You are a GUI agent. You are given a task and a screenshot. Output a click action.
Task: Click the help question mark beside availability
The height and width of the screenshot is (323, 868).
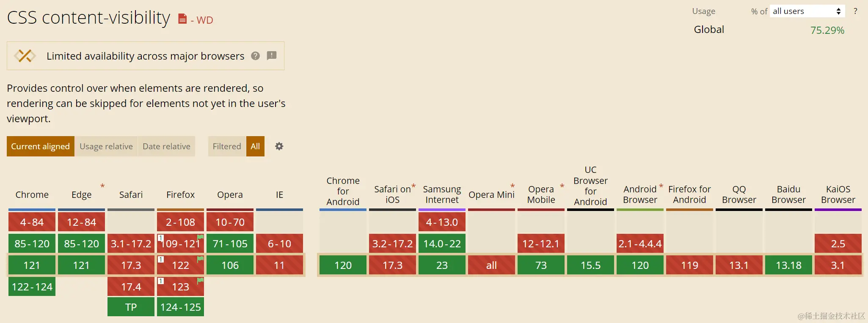(255, 56)
